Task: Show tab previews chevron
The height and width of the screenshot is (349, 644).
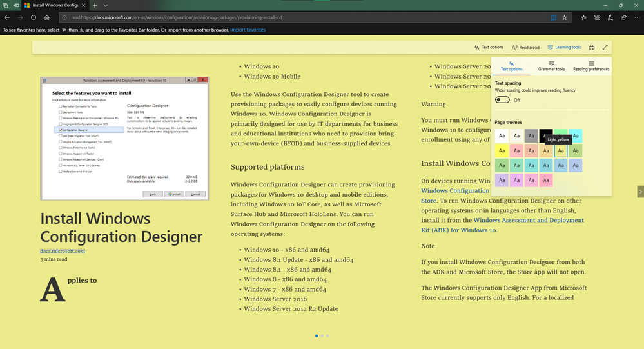Action: pos(105,5)
